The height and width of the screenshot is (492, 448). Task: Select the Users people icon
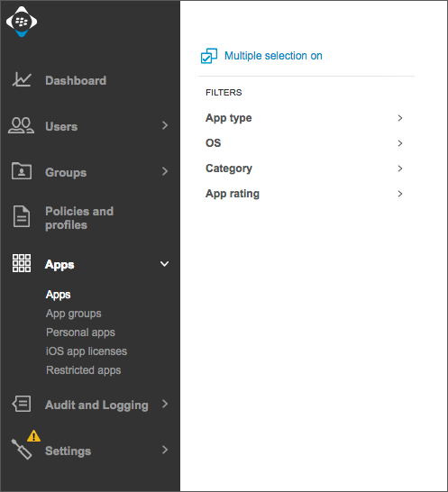pos(21,125)
